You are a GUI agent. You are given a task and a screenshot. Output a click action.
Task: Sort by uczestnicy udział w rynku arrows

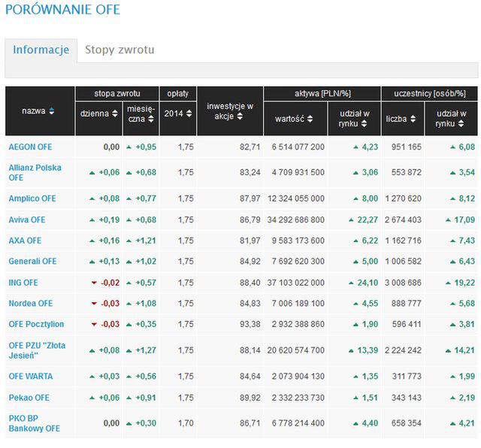tap(461, 124)
